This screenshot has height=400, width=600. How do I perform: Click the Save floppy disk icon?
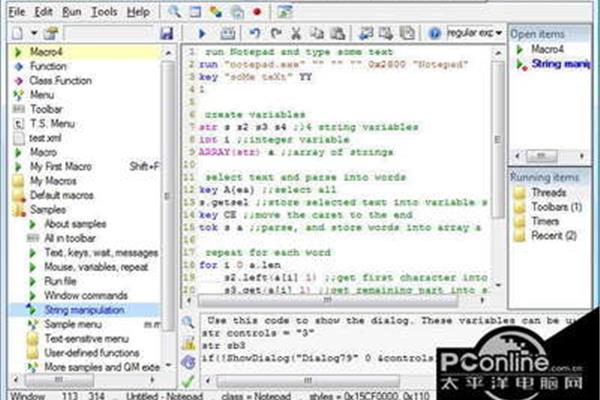167,33
